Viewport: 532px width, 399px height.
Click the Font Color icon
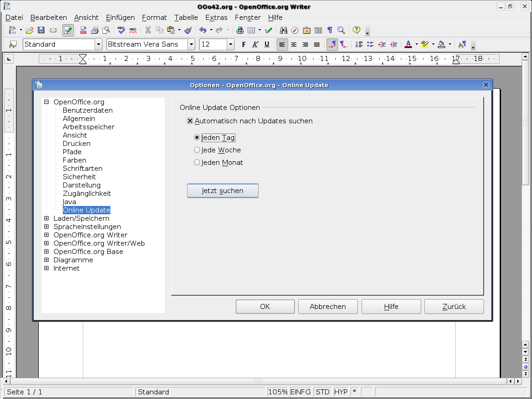coord(409,44)
